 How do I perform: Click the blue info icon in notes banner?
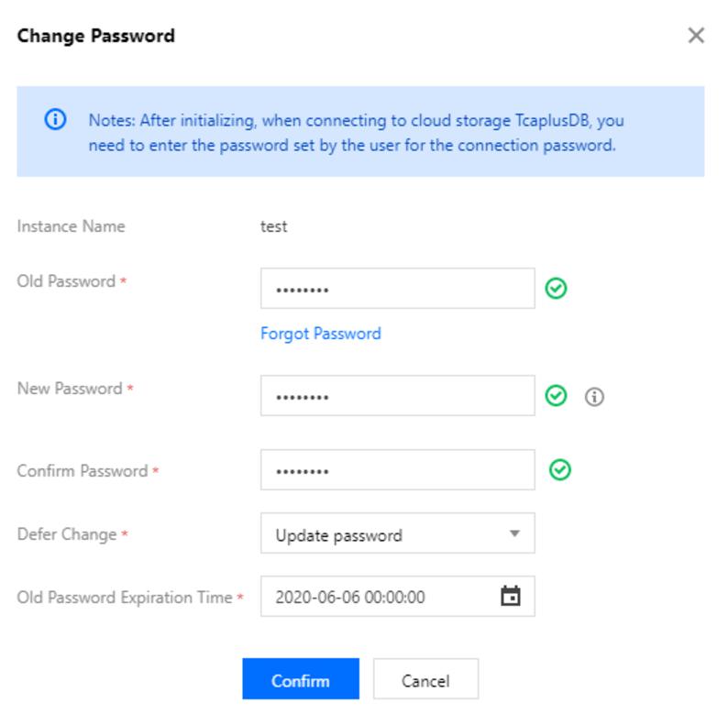click(x=56, y=120)
